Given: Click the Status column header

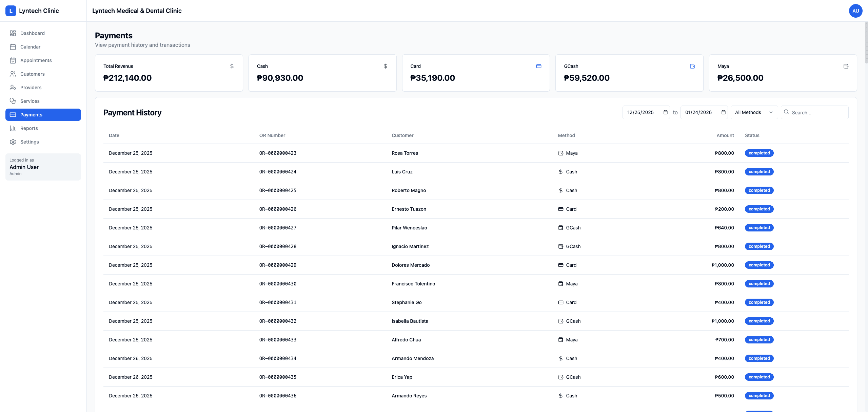Looking at the screenshot, I should pyautogui.click(x=752, y=135).
